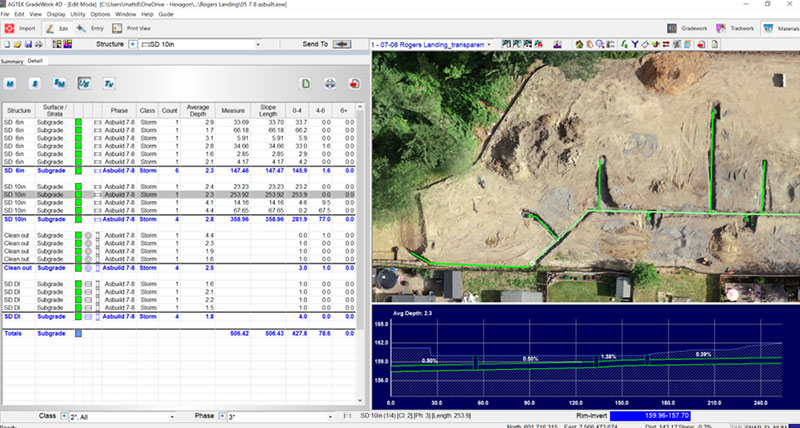The width and height of the screenshot is (800, 428).
Task: Select the SD 10in row measuring 253.92
Action: 178,194
